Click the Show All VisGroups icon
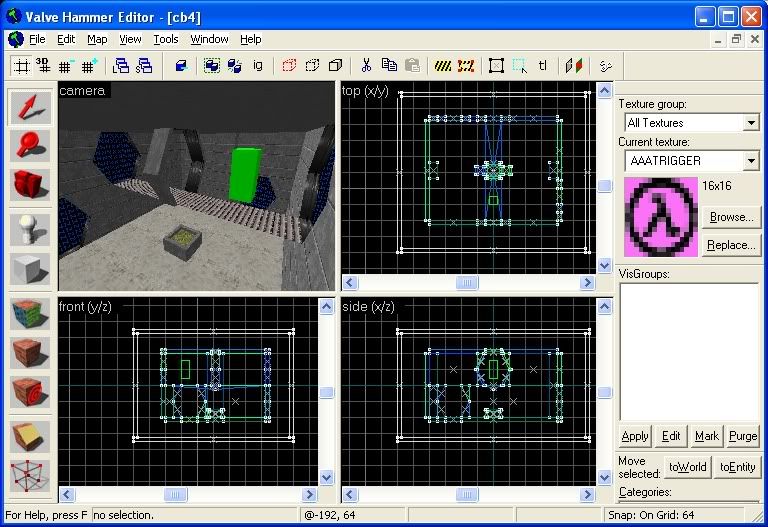This screenshot has height=527, width=768. (x=336, y=66)
